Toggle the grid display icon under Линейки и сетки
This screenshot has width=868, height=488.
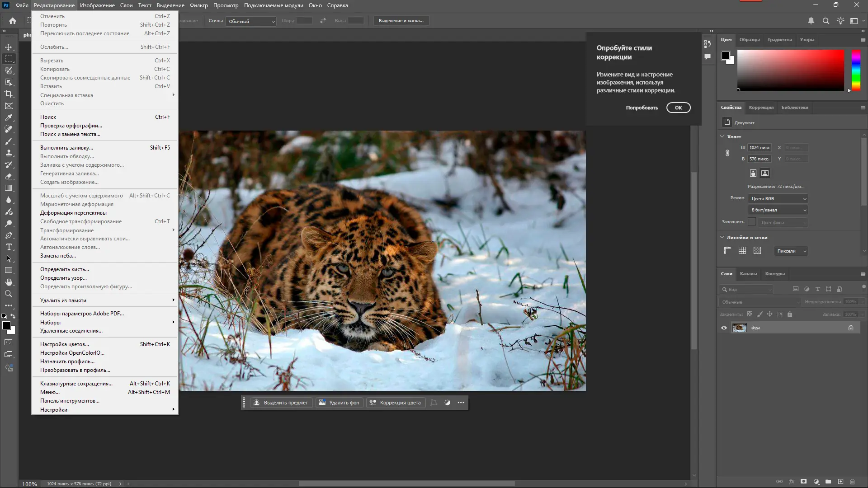[x=742, y=251]
